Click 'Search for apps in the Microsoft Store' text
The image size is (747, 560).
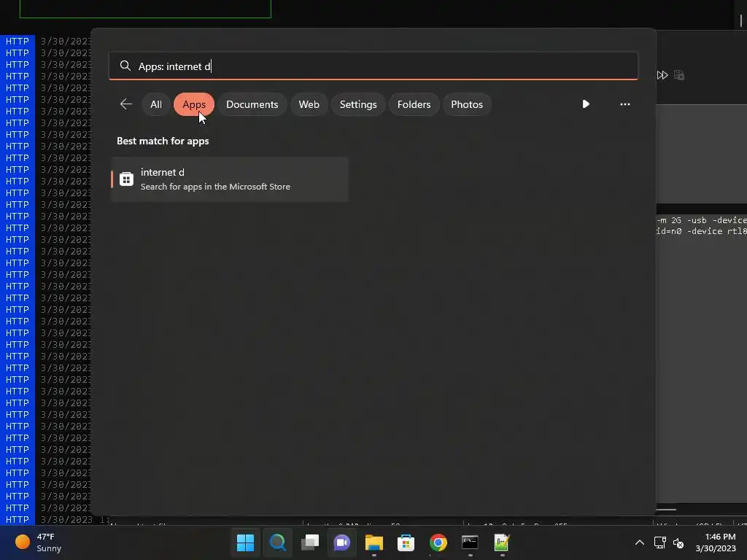[215, 187]
